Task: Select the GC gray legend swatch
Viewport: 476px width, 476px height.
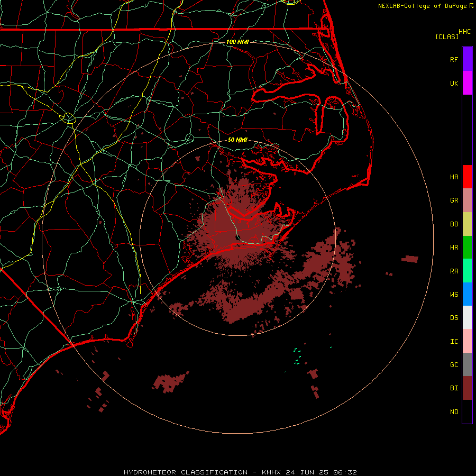Action: pos(467,364)
